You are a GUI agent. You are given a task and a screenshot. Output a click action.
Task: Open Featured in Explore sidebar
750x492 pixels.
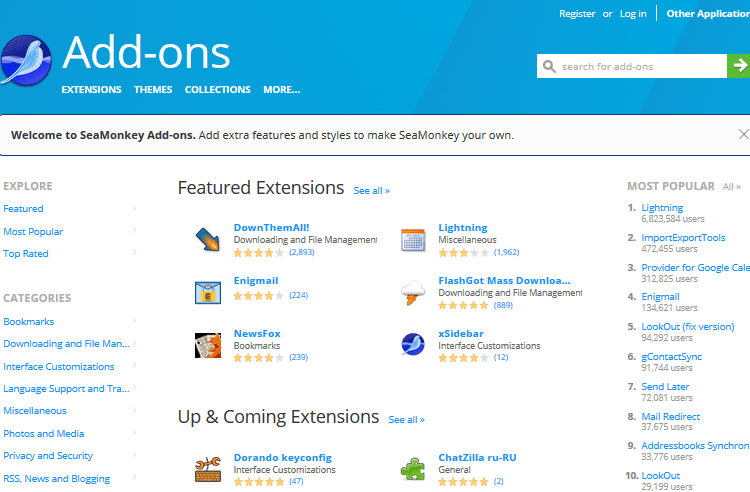click(x=23, y=208)
